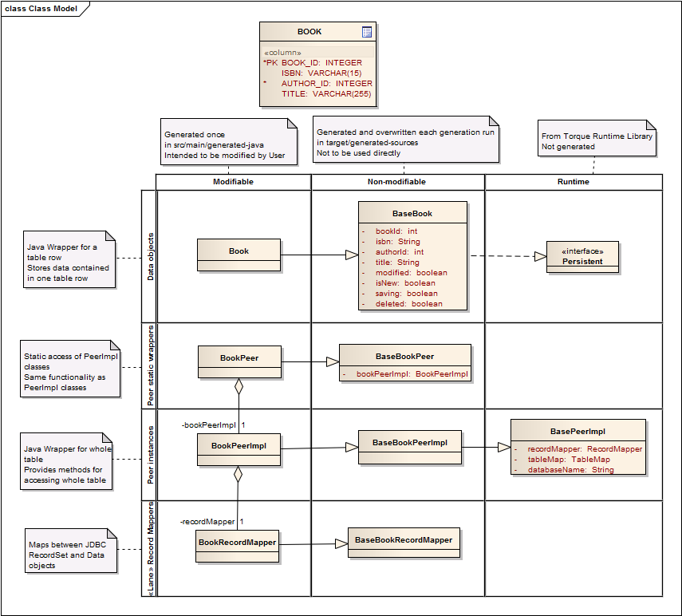
Task: Select the BaseBookPeer class
Action: coord(404,357)
